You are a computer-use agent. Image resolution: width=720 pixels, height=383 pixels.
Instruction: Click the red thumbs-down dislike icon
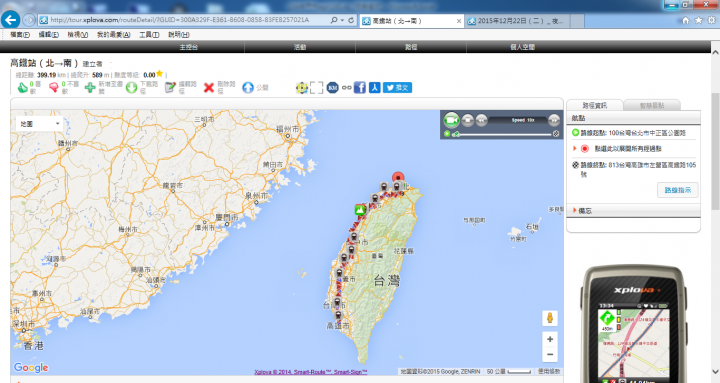click(x=54, y=87)
